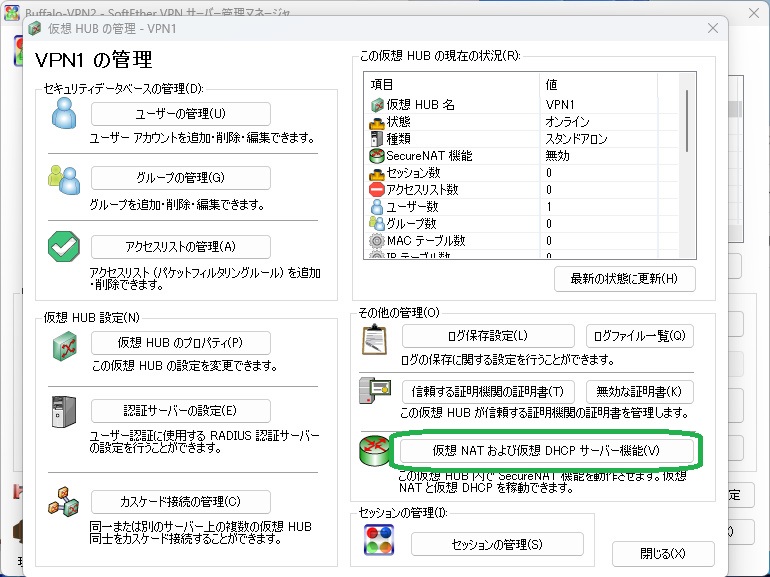Click the 状態 row icon
Screen dimensions: 770x577
coord(377,122)
